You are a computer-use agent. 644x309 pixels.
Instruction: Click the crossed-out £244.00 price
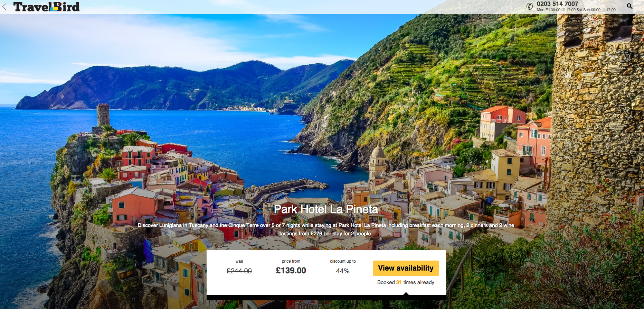(239, 271)
